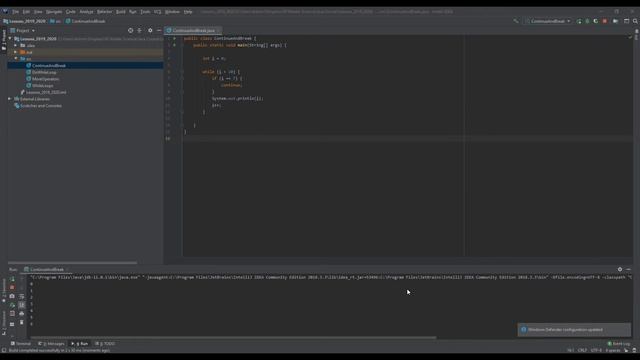Open the Code menu
This screenshot has height=360, width=640.
[71, 11]
